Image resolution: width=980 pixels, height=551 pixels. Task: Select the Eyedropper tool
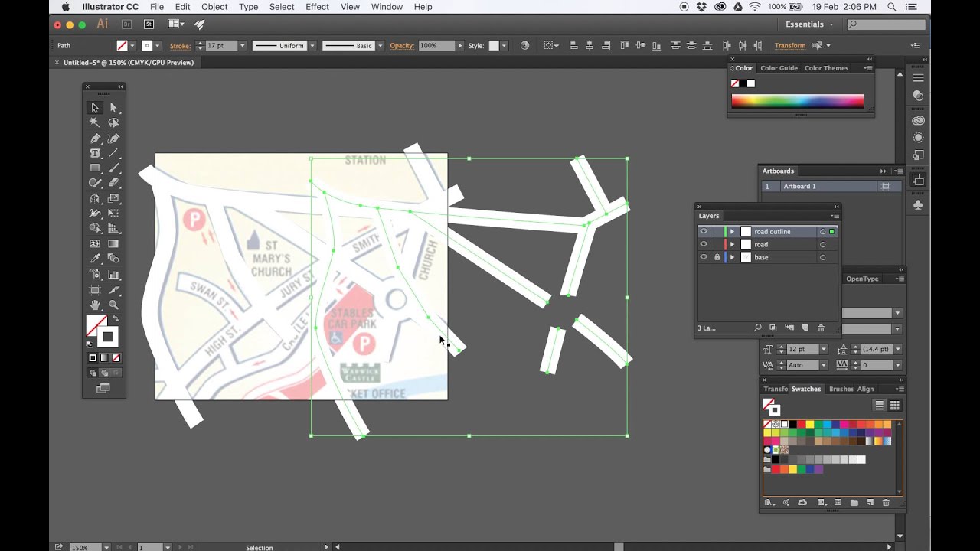(95, 259)
